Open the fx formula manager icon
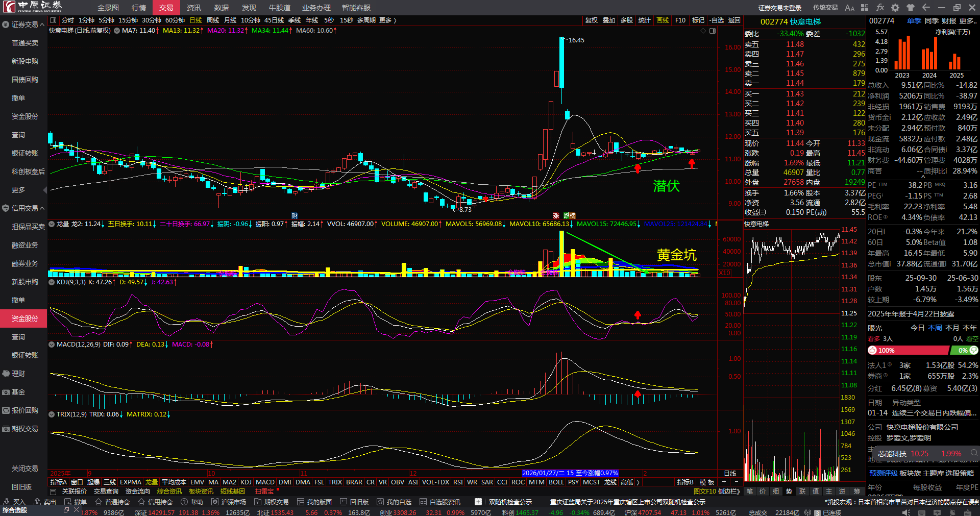This screenshot has width=980, height=516. click(x=880, y=8)
